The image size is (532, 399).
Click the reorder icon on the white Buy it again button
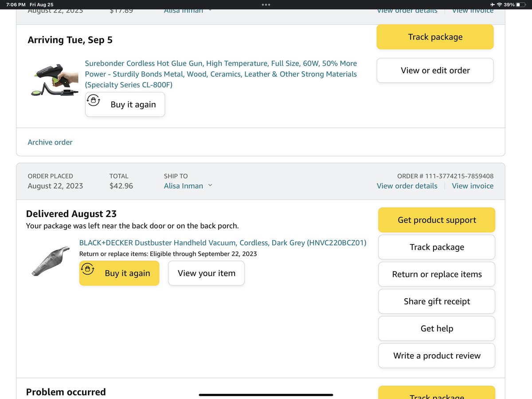point(93,100)
